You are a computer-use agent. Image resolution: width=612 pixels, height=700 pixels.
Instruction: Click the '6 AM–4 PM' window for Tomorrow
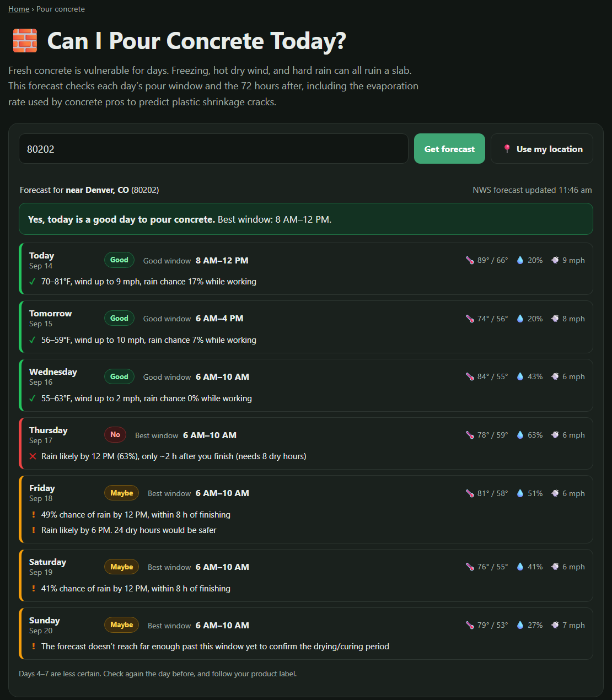pyautogui.click(x=219, y=319)
